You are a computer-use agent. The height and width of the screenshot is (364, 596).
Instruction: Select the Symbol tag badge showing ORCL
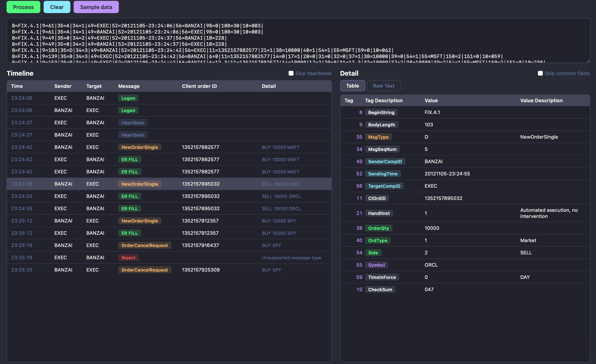coord(376,265)
